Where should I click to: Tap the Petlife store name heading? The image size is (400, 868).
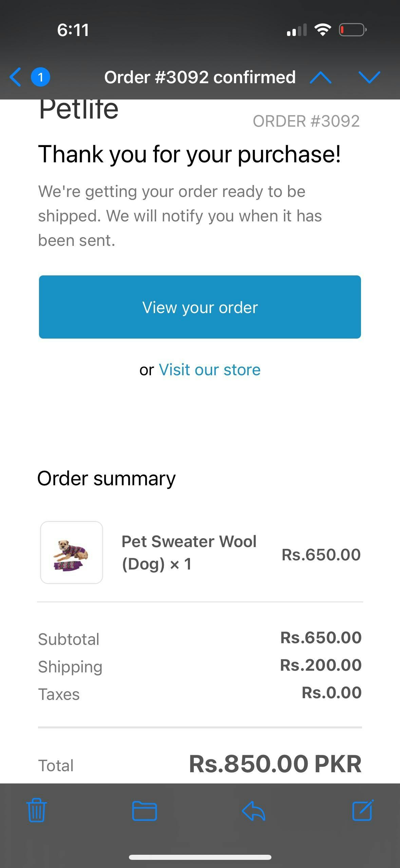click(79, 109)
